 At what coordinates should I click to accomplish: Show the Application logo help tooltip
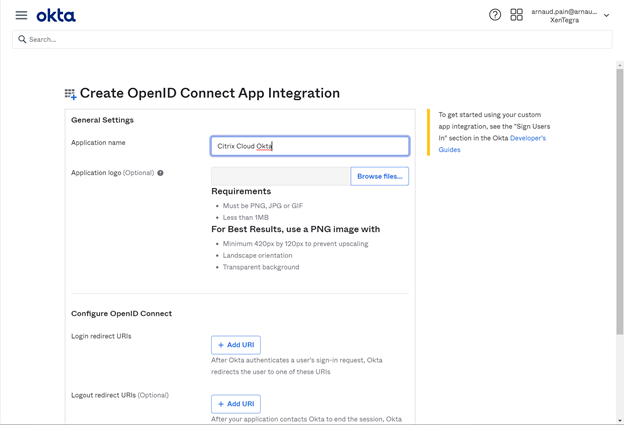click(x=160, y=173)
